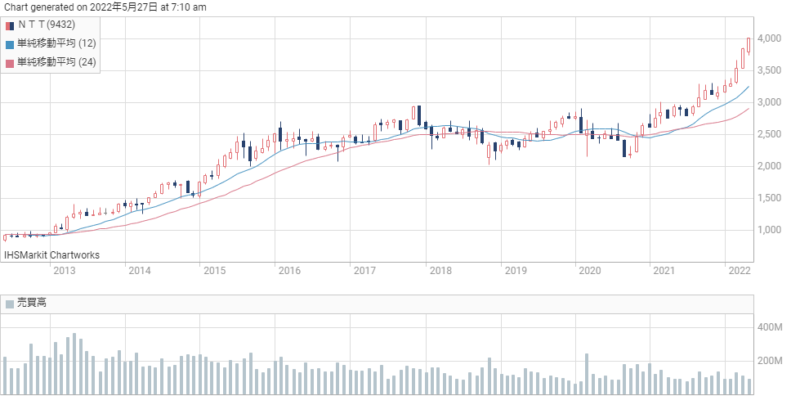800x396 pixels.
Task: Click the chart generated date header text
Action: tap(106, 7)
